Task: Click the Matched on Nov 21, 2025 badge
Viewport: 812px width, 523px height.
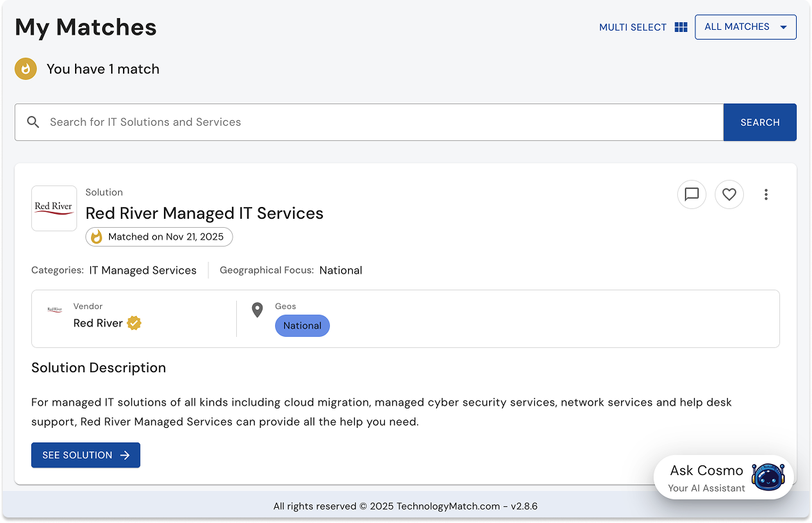Action: click(159, 237)
